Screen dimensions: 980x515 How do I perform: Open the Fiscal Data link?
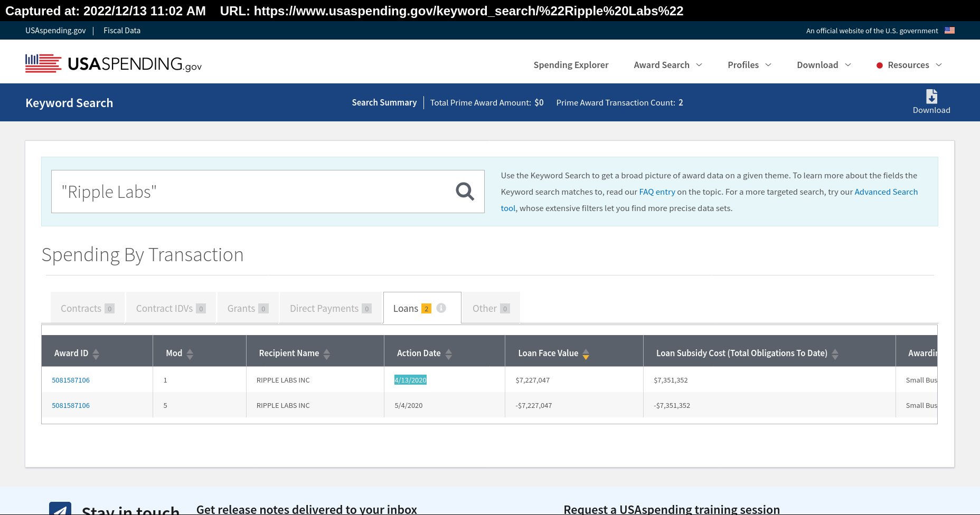122,31
